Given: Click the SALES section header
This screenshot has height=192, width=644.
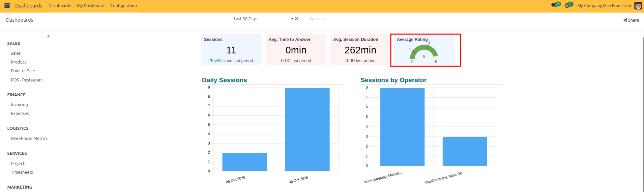Looking at the screenshot, I should tap(13, 43).
